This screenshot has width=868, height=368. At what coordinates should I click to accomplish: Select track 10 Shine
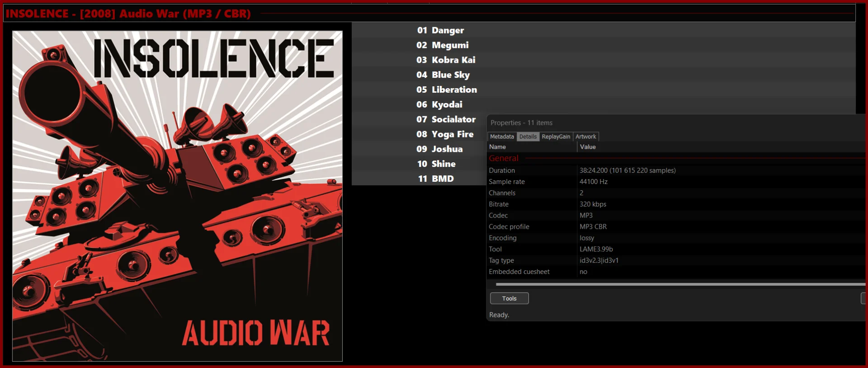[x=419, y=164]
